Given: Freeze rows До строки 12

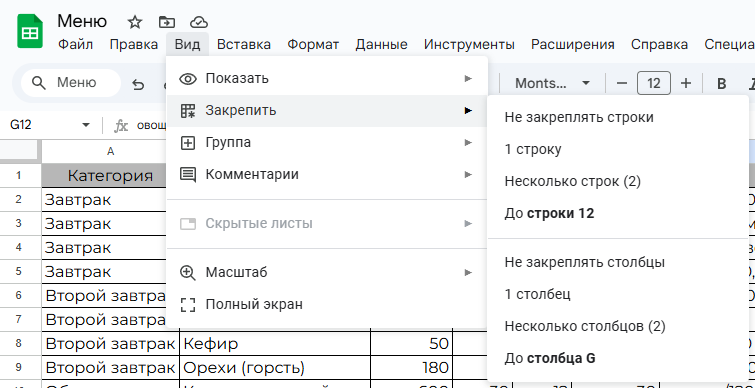Looking at the screenshot, I should tap(618, 213).
